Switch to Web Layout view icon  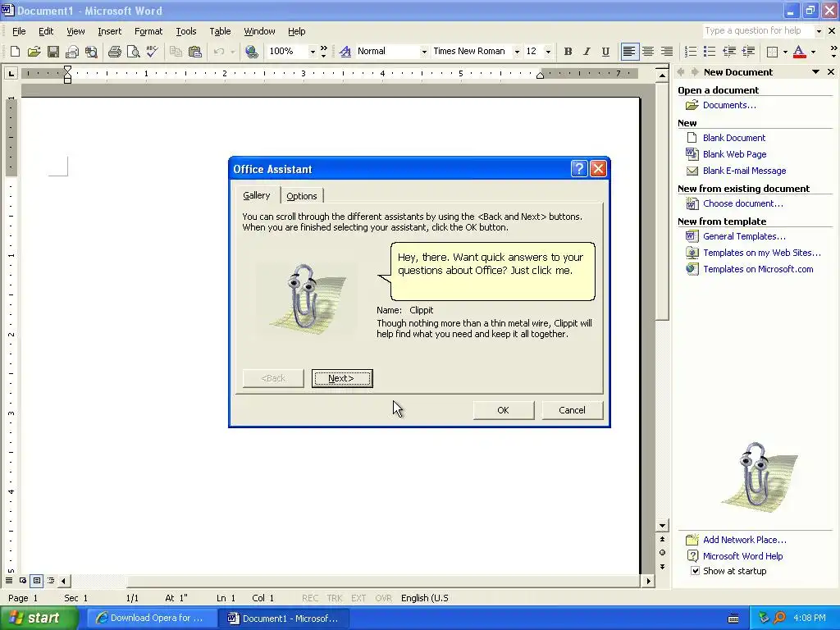coord(22,581)
